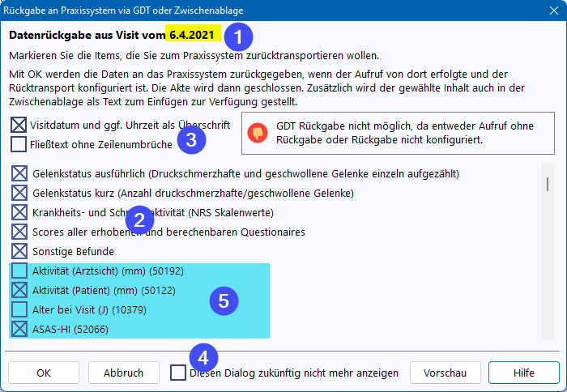Toggle 'Visitdatum und ggf. Uhrzeit als Überschrift' checkbox

click(19, 125)
